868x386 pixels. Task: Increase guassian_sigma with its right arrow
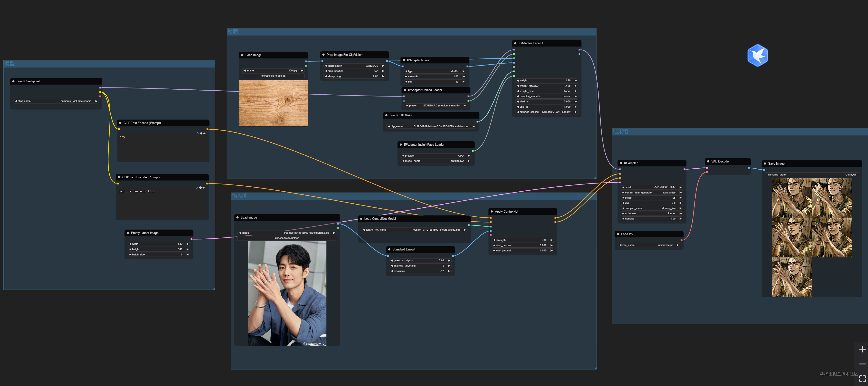[449, 260]
